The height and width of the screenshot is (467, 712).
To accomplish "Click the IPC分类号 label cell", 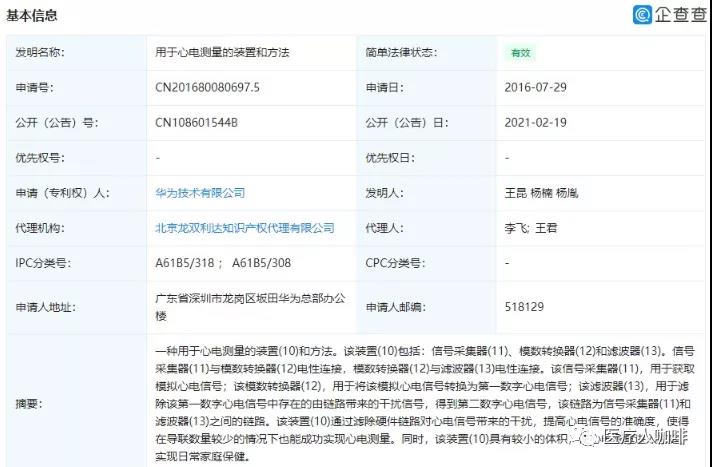I will coord(76,263).
